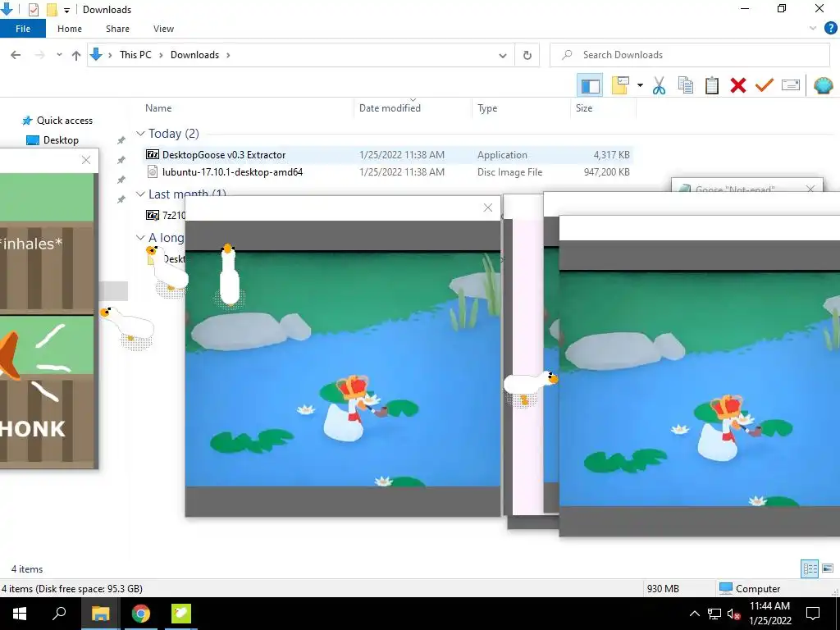Click the muted volume tray icon
840x630 pixels.
point(734,614)
